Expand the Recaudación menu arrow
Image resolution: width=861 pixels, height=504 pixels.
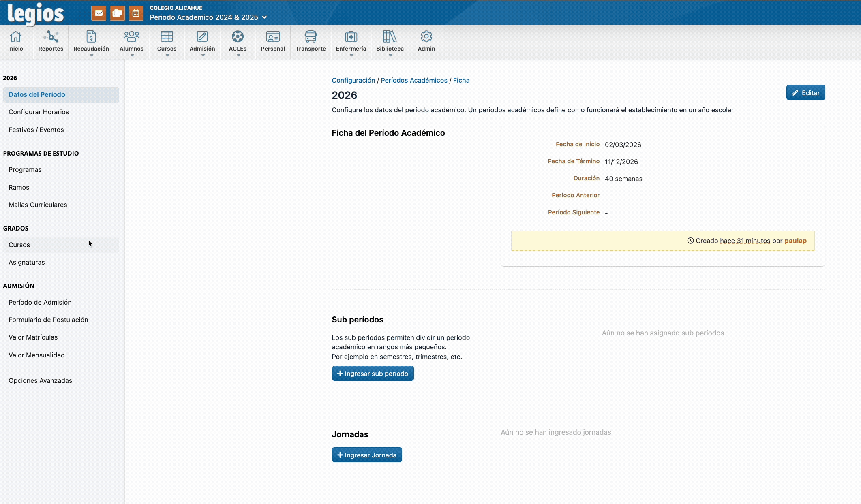click(x=91, y=56)
